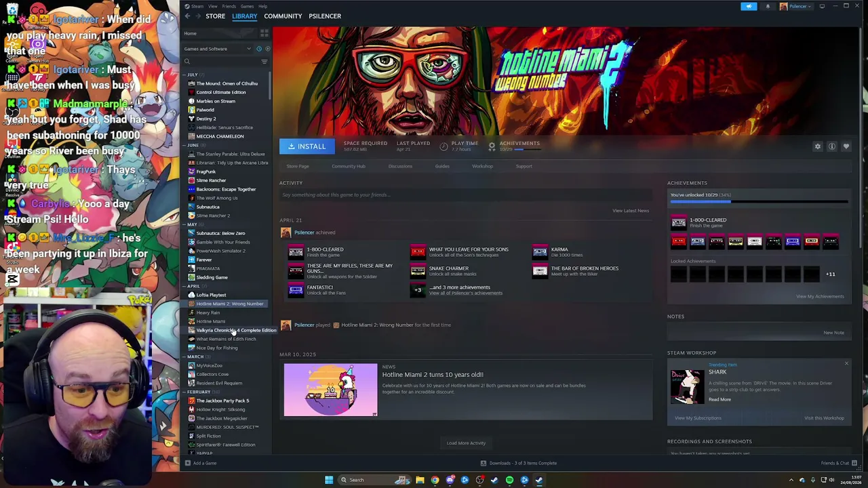Click the library search magnifier icon
Screen dimensions: 868x488
187,62
